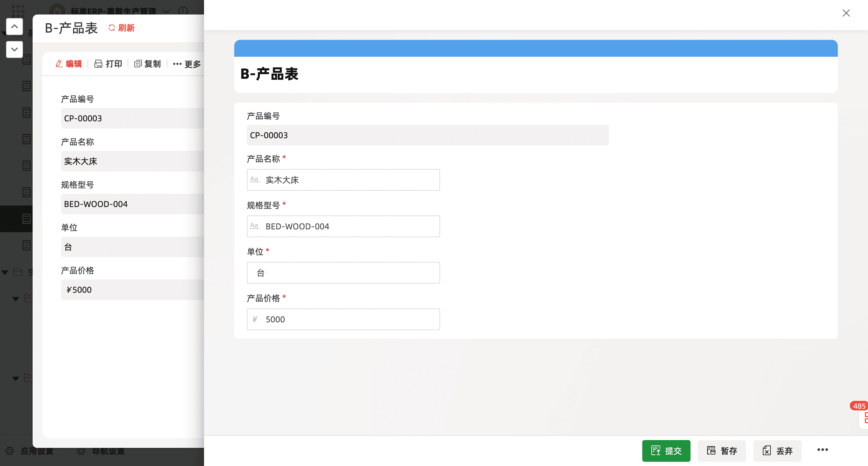Click the 丢弃 discard button
This screenshot has height=466, width=868.
tap(777, 451)
